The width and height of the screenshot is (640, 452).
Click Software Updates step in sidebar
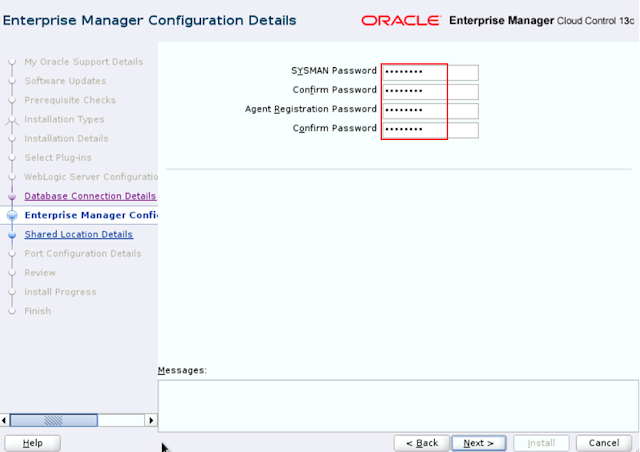click(x=65, y=81)
